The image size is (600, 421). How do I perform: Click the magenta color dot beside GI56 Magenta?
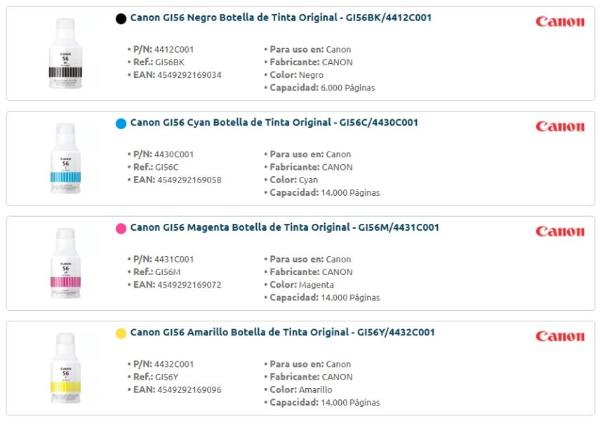point(121,228)
